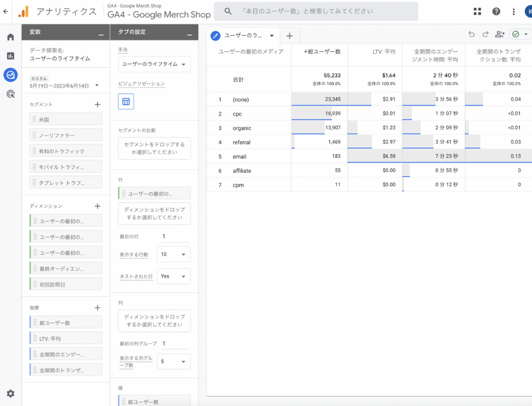Select the table visualization icon
532x406 pixels.
126,102
